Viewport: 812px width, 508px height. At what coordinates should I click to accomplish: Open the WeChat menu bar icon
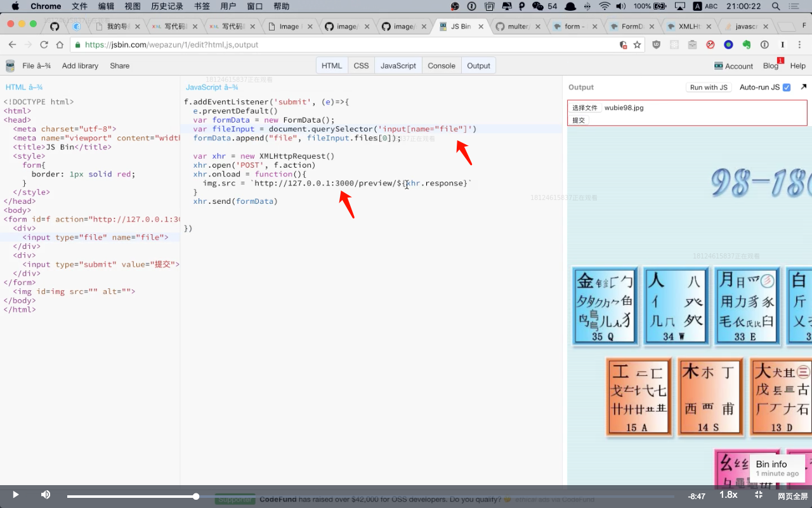click(x=538, y=6)
